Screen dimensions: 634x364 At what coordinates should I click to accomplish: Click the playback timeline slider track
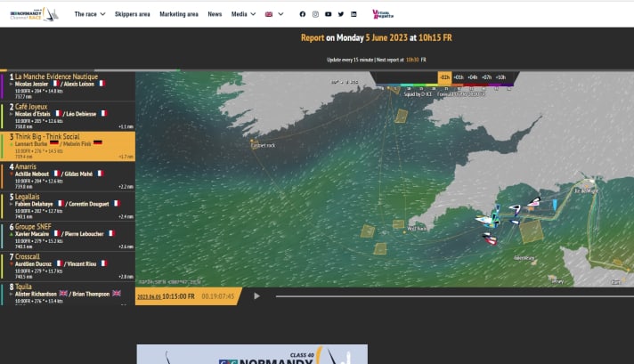coord(454,296)
